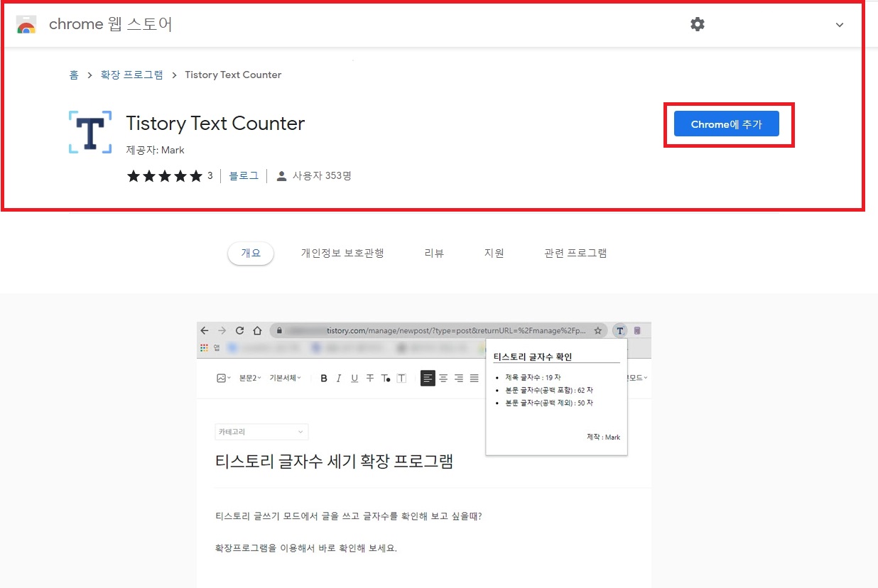Open 확장 프로그램 breadcrumb link
Screen dimensions: 878x588
point(131,75)
